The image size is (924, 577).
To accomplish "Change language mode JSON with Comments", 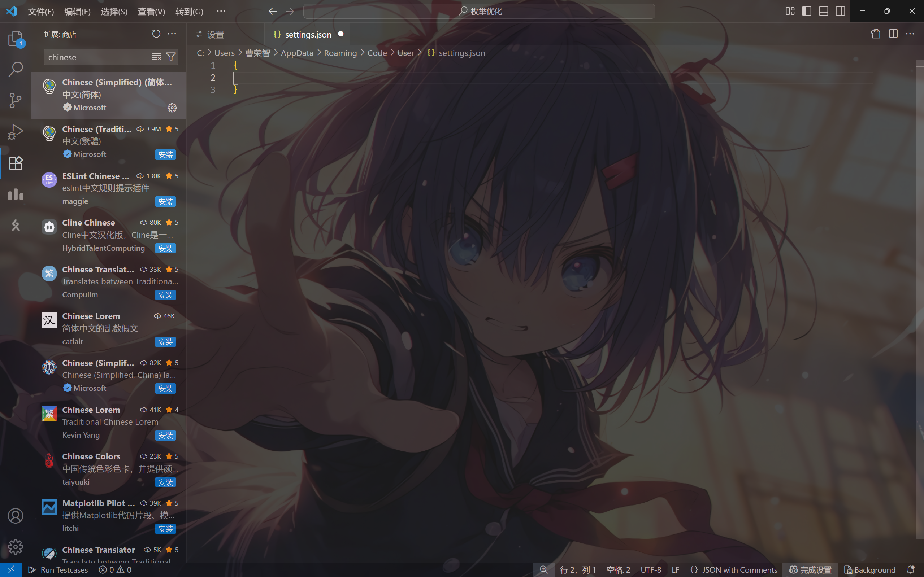I will tap(734, 570).
